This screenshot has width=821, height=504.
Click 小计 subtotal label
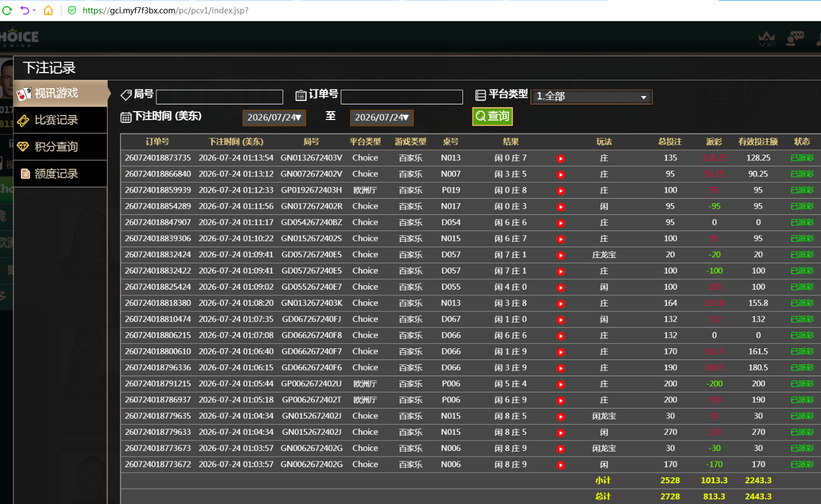pyautogui.click(x=603, y=481)
